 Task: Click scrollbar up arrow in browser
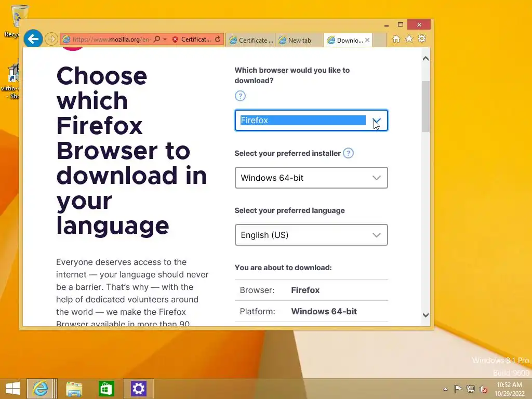click(x=426, y=58)
